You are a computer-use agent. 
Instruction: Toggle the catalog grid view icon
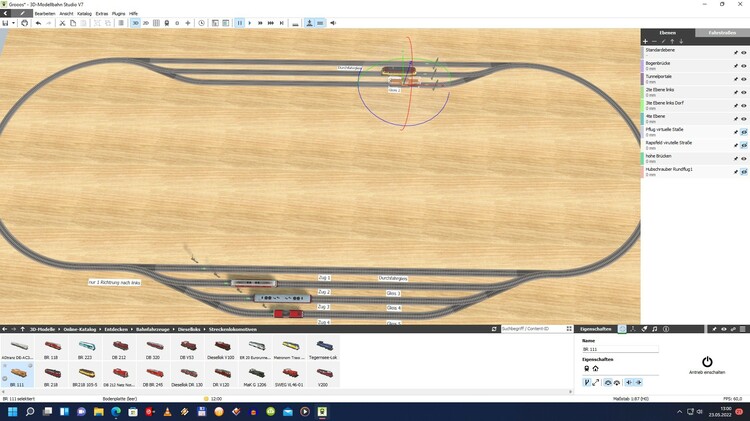click(569, 329)
